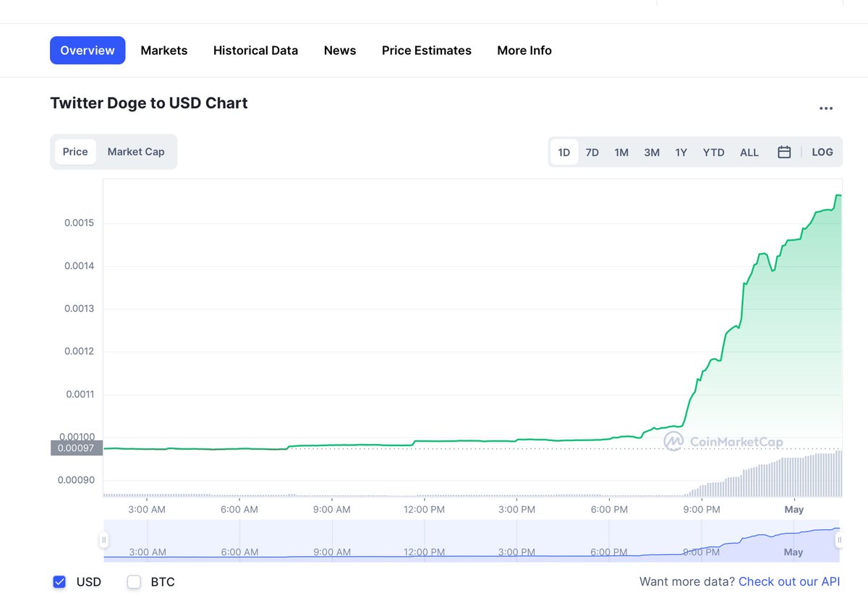Choose the 7D time range
Image resolution: width=868 pixels, height=616 pixels.
pyautogui.click(x=592, y=152)
